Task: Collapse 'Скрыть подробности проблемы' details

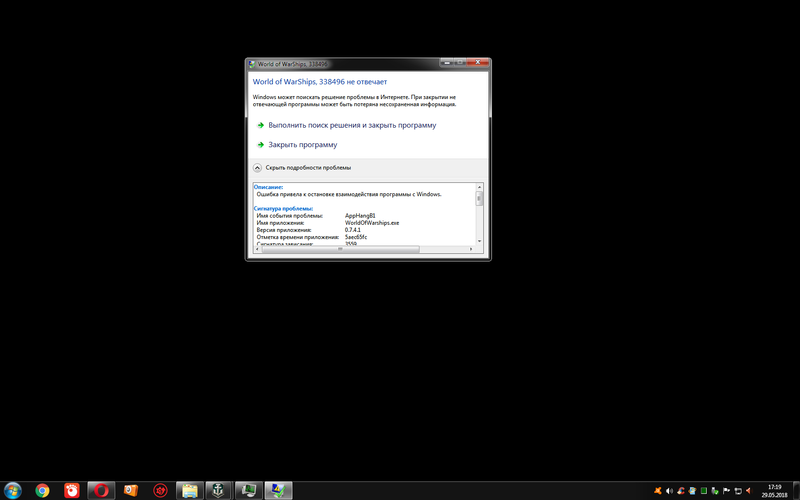Action: [x=302, y=168]
